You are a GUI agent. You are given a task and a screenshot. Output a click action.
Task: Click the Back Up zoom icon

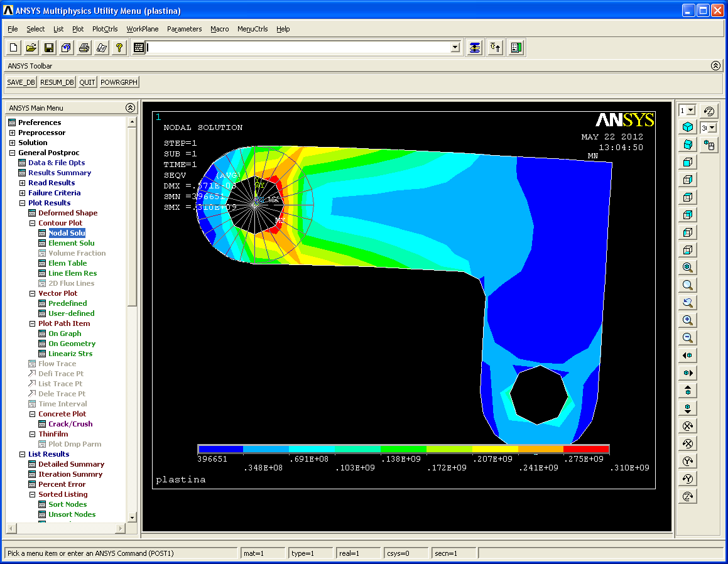[x=688, y=303]
